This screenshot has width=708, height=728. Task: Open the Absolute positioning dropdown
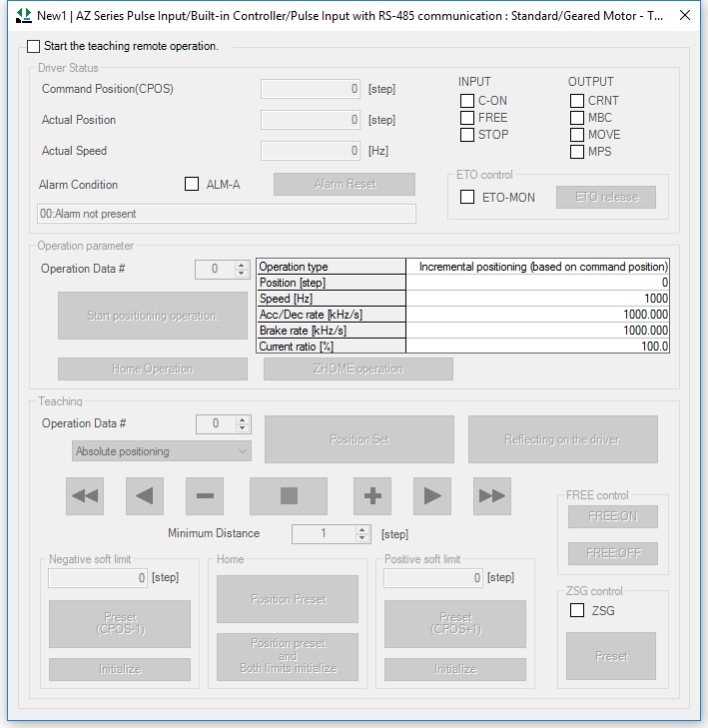click(162, 451)
